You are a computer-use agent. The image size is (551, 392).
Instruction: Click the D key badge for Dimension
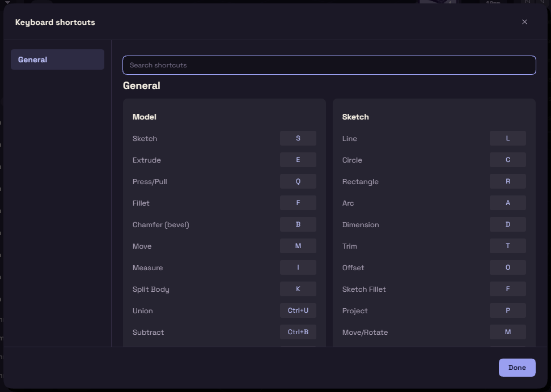click(508, 224)
